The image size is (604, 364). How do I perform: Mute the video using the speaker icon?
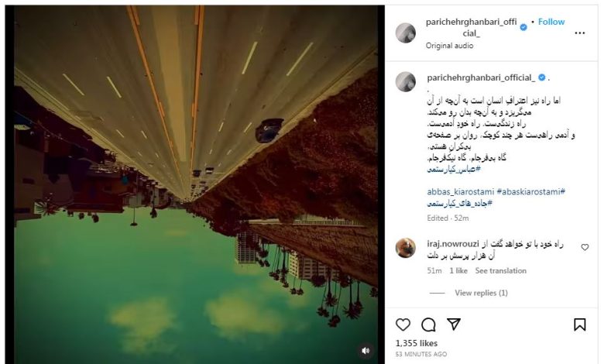[x=365, y=351]
